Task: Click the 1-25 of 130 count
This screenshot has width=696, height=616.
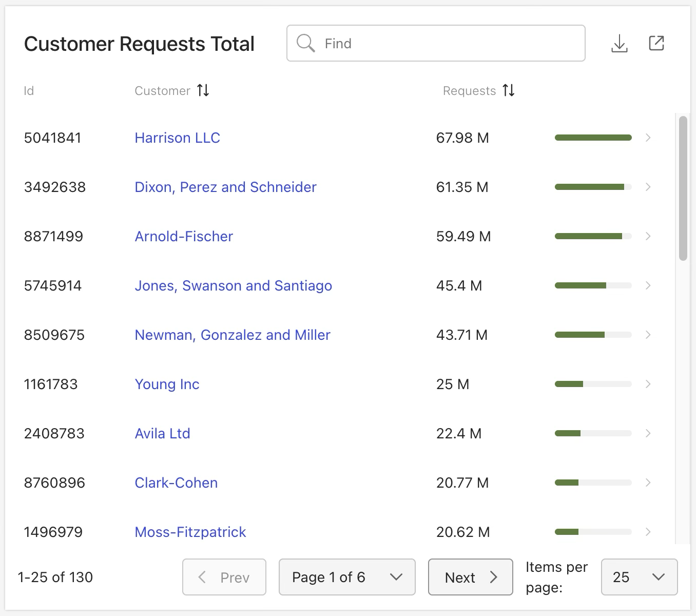Action: coord(55,577)
